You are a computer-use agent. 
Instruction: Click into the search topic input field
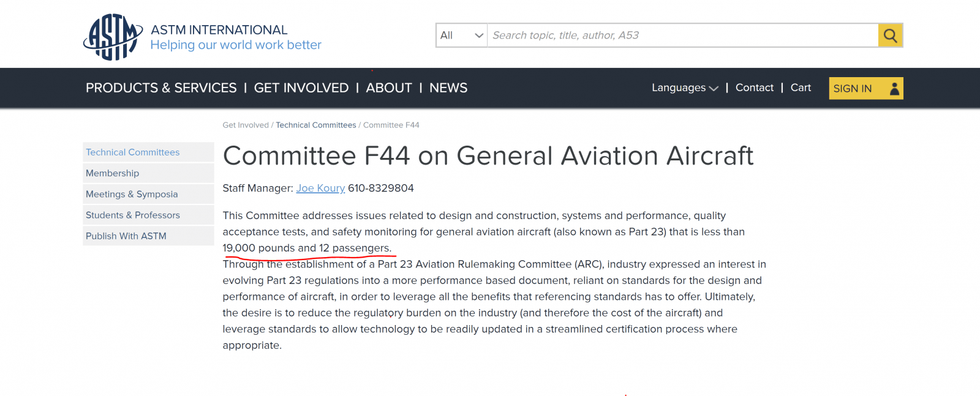pyautogui.click(x=682, y=35)
